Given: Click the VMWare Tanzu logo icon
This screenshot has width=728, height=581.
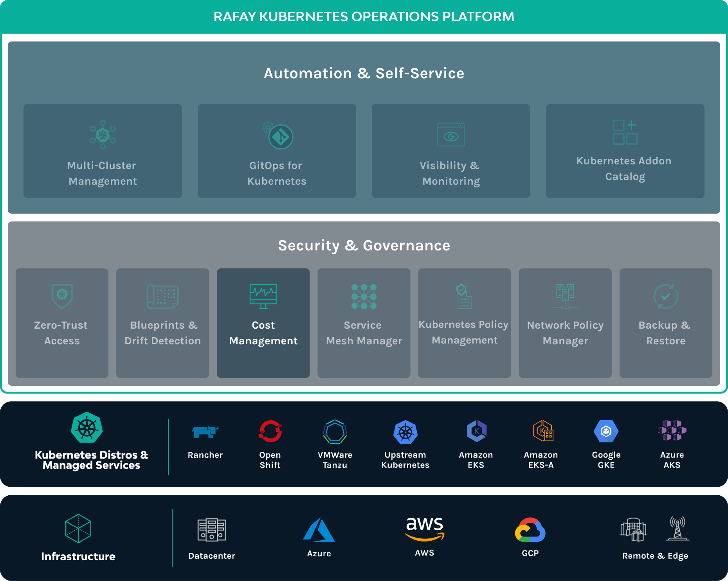Looking at the screenshot, I should 335,432.
